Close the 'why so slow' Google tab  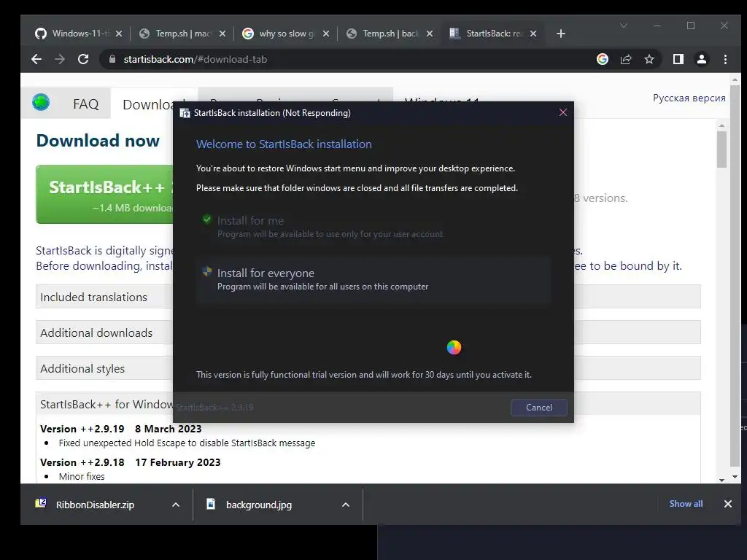tap(326, 34)
